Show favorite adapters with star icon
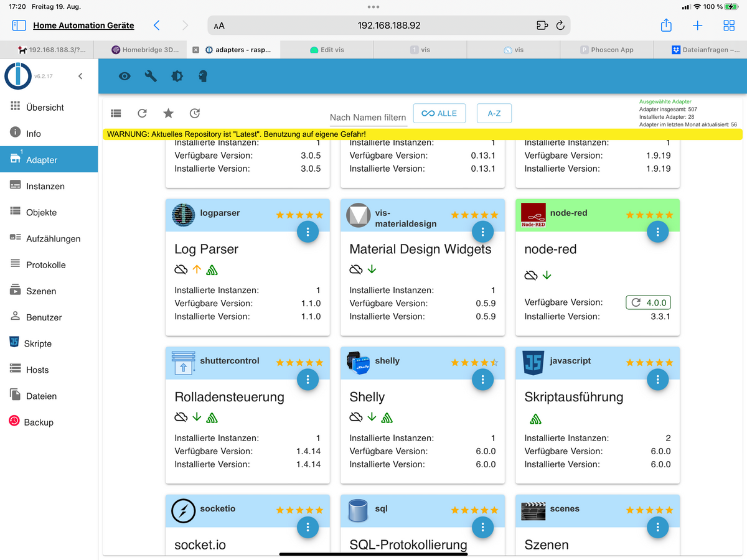This screenshot has height=560, width=747. 168,113
